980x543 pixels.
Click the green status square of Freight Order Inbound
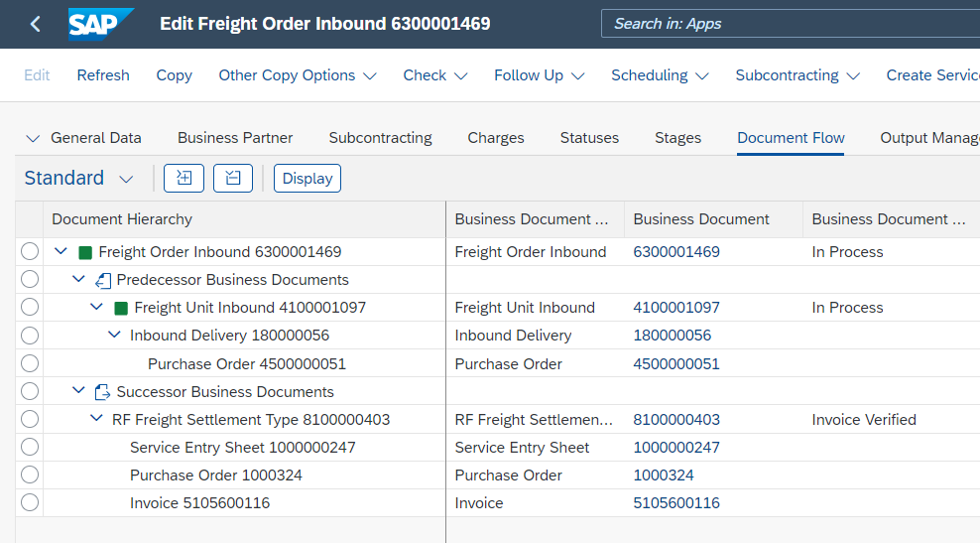[x=85, y=252]
